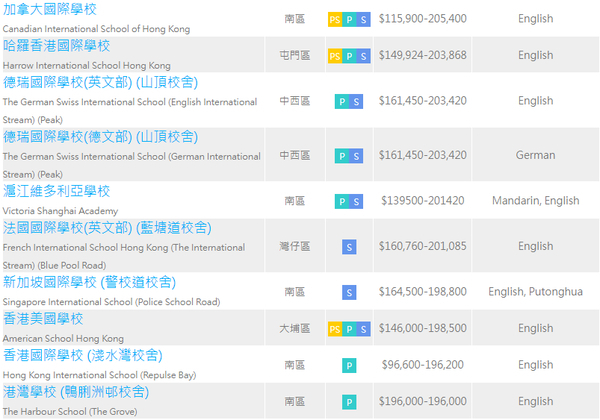Select fee $196,000-196,000 cell
Viewport: 600px width, 420px height.
[422, 401]
